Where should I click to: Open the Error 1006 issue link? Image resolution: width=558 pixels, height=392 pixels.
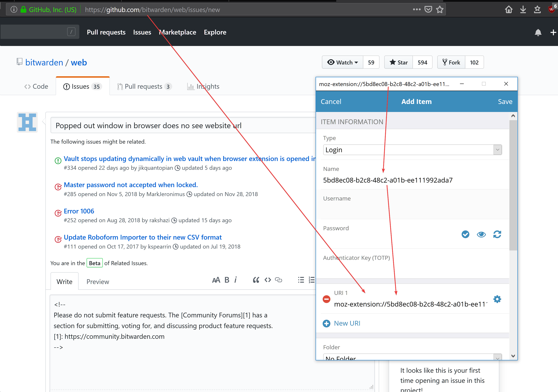tap(79, 211)
